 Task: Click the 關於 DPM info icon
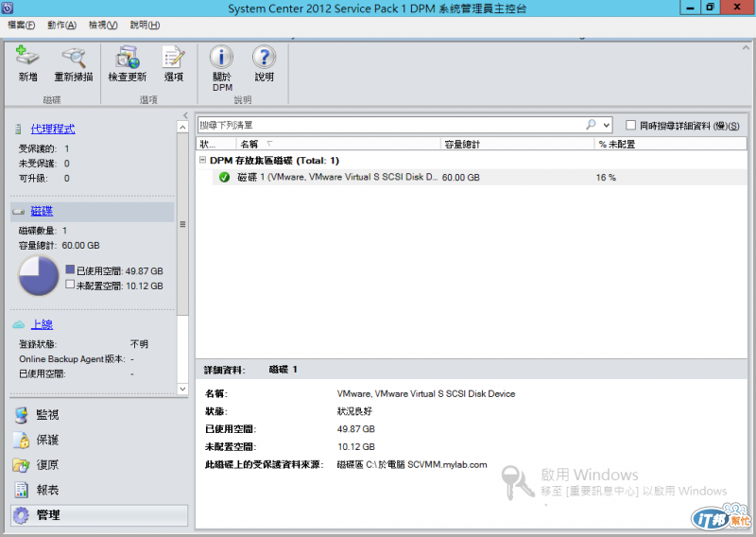[x=222, y=57]
